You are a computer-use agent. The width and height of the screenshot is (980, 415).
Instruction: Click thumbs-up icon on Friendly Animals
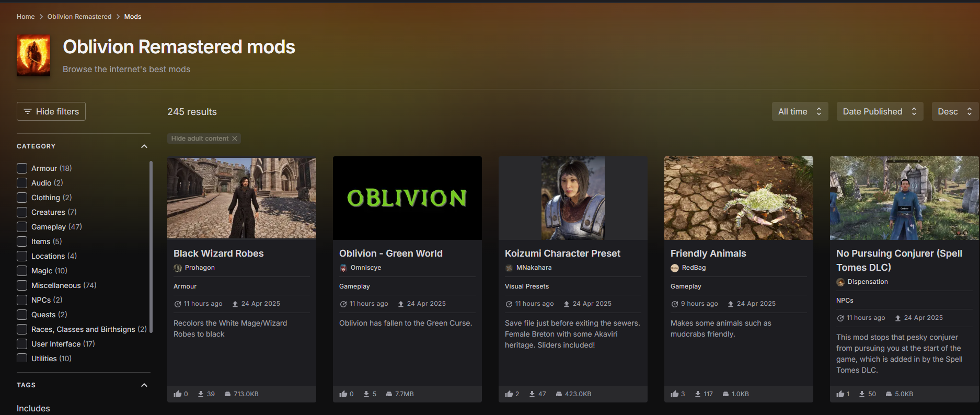675,394
